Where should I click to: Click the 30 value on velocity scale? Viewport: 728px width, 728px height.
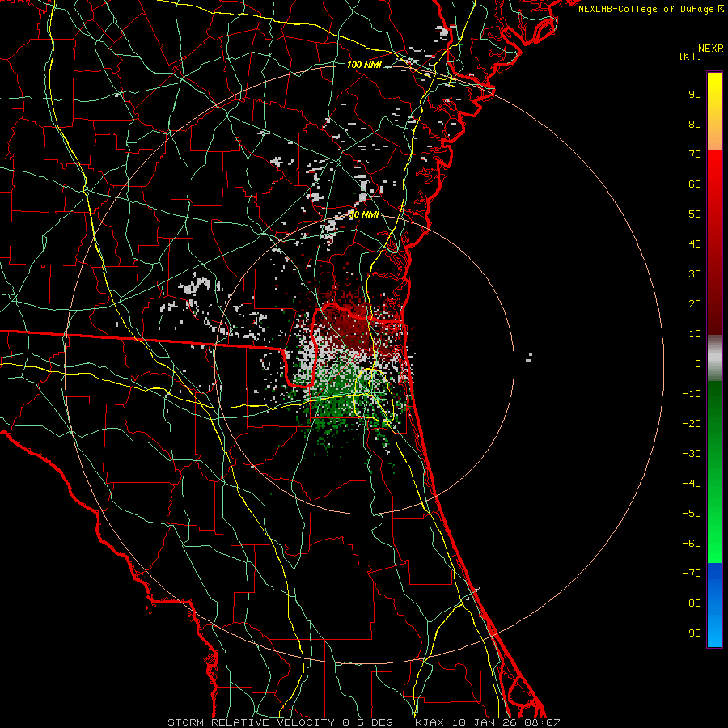(695, 274)
